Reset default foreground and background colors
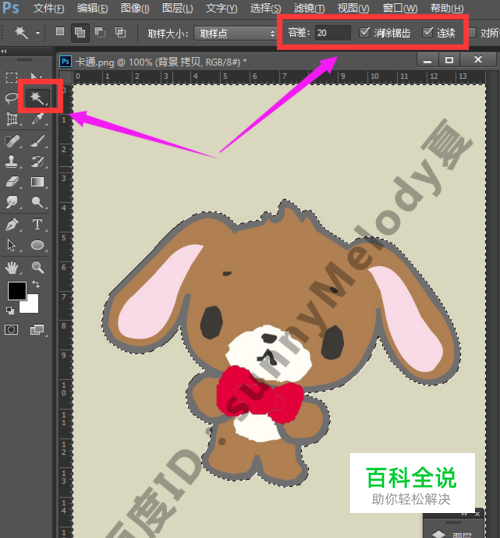Screen dimensions: 500x538 [x=10, y=311]
